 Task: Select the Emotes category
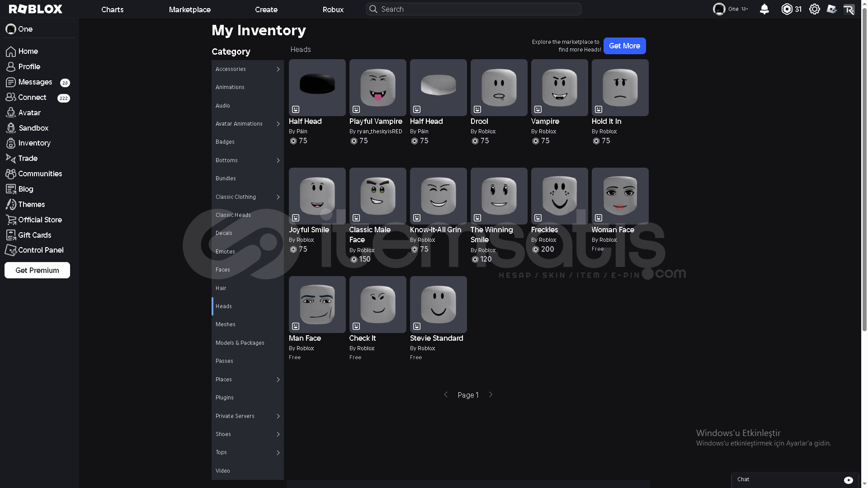248,252
